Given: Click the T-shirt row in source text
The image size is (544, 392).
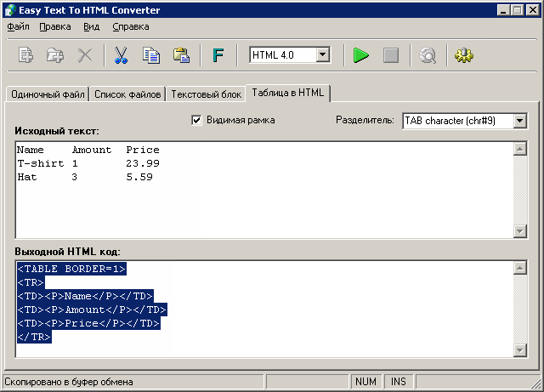Looking at the screenshot, I should pyautogui.click(x=88, y=163).
